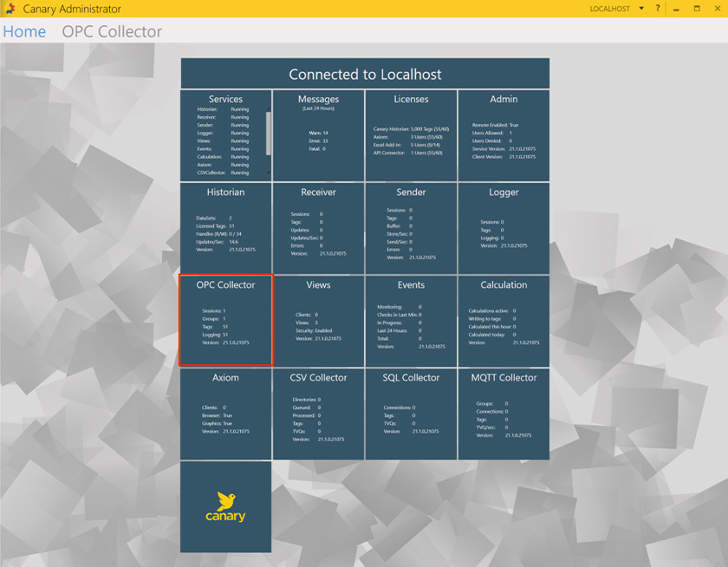The width and height of the screenshot is (728, 567).
Task: Select the 'Receiver: Running' row in Services
Action: coord(223,117)
